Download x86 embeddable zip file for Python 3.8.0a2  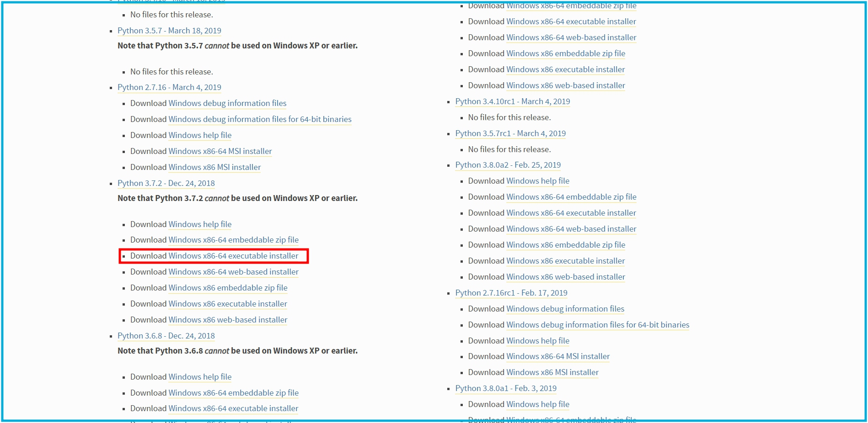(566, 245)
